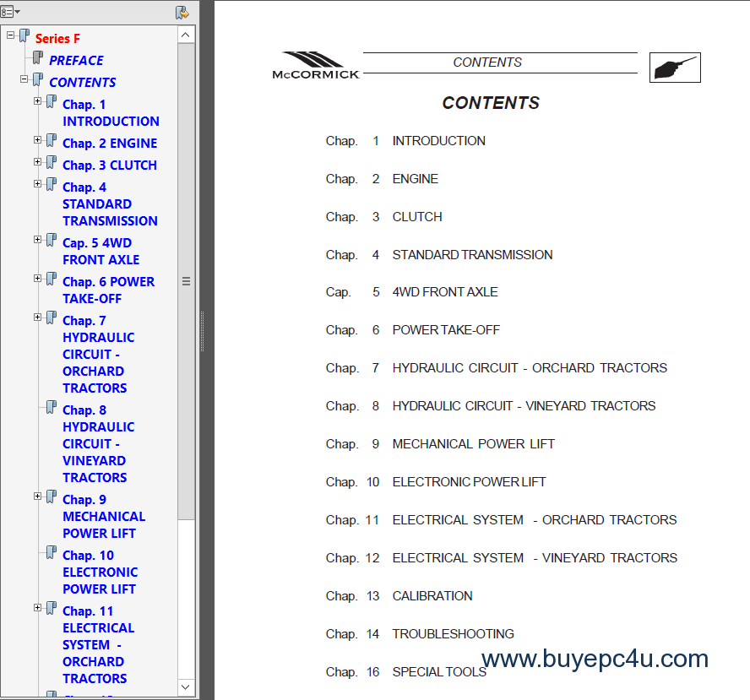The width and height of the screenshot is (750, 700).
Task: Click the CONTENTS bookmark icon
Action: (38, 80)
